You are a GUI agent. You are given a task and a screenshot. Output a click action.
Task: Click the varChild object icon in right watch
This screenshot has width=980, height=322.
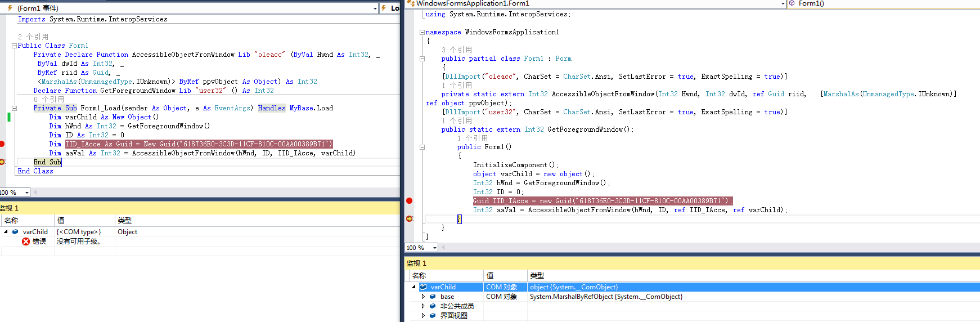[423, 287]
